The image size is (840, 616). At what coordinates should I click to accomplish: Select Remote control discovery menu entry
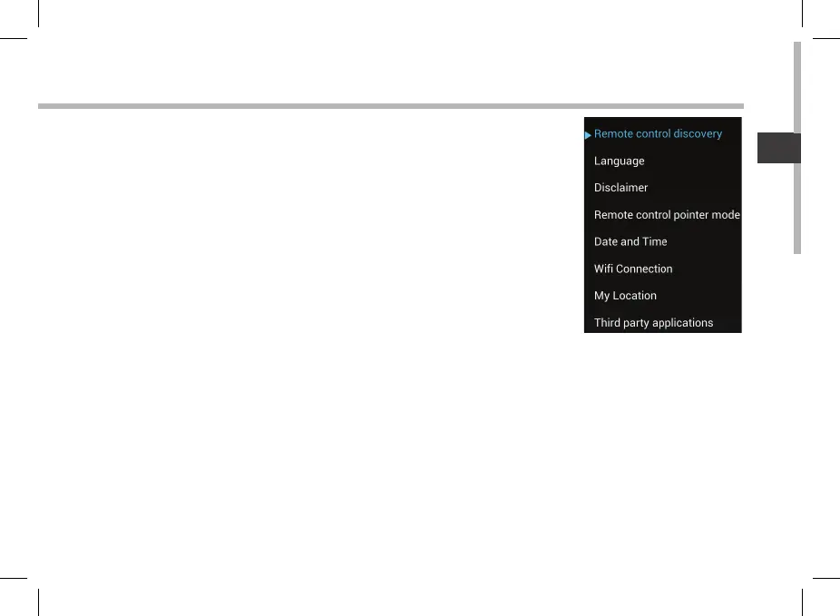(658, 134)
